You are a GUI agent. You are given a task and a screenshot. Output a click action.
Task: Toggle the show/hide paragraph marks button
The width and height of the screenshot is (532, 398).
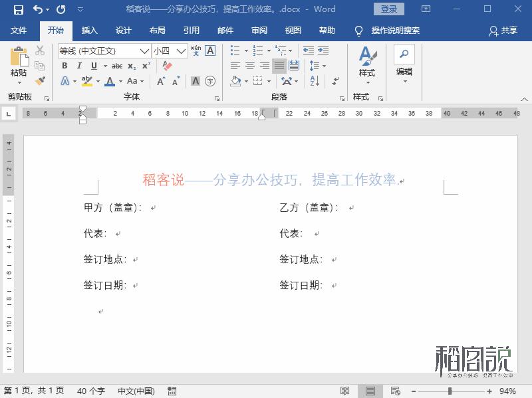point(335,81)
